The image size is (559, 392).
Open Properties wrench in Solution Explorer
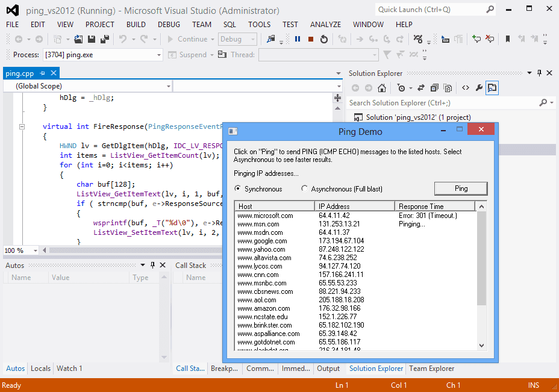pos(479,88)
